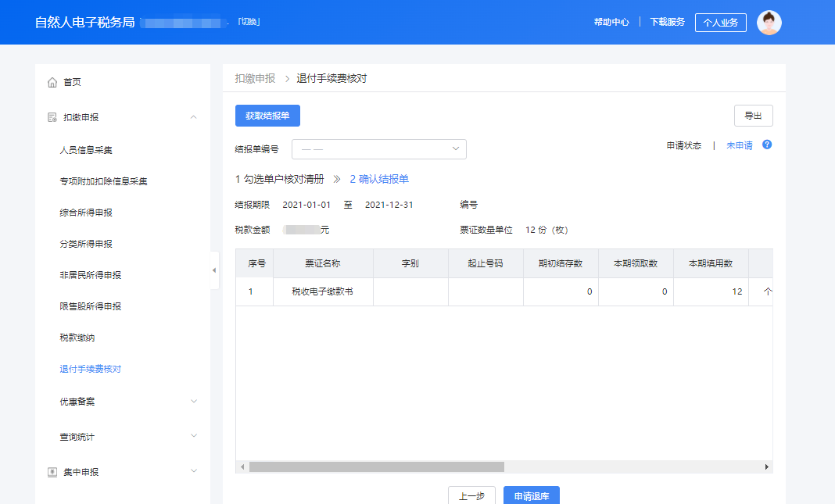
Task: Click the start date 2021-01-01
Action: [306, 205]
